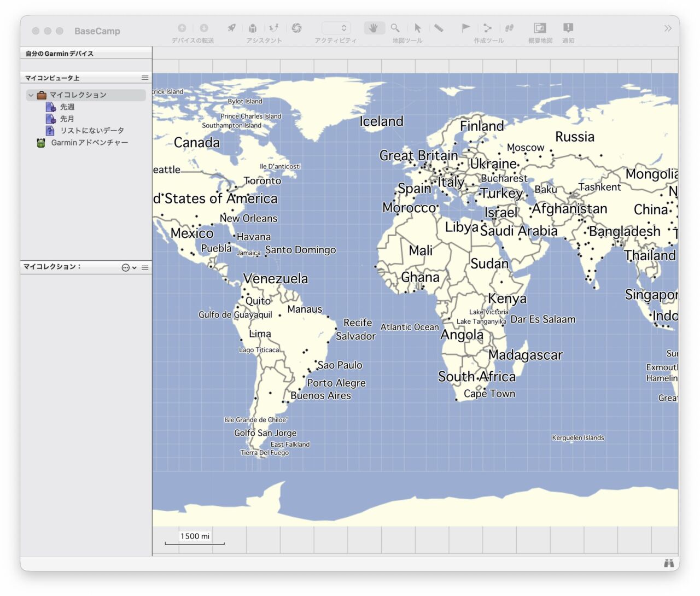Open the リストにないデータ item
Image resolution: width=700 pixels, height=596 pixels.
click(91, 131)
